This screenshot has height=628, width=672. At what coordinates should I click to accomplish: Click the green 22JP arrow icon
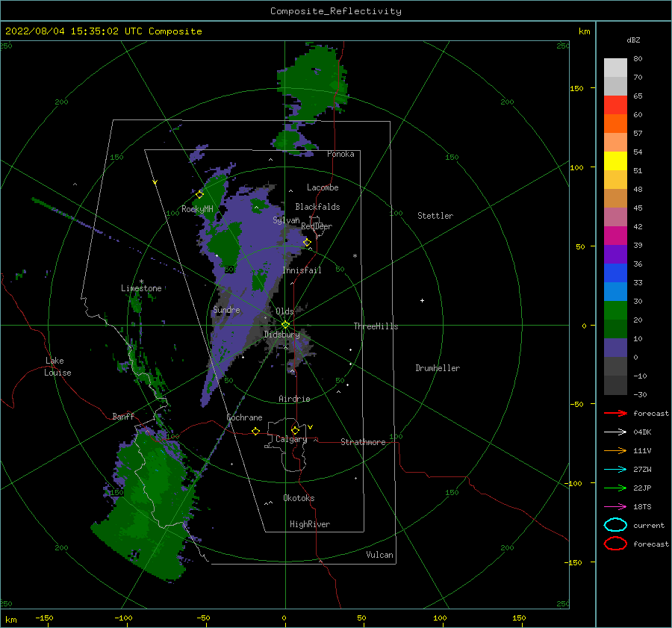point(615,488)
